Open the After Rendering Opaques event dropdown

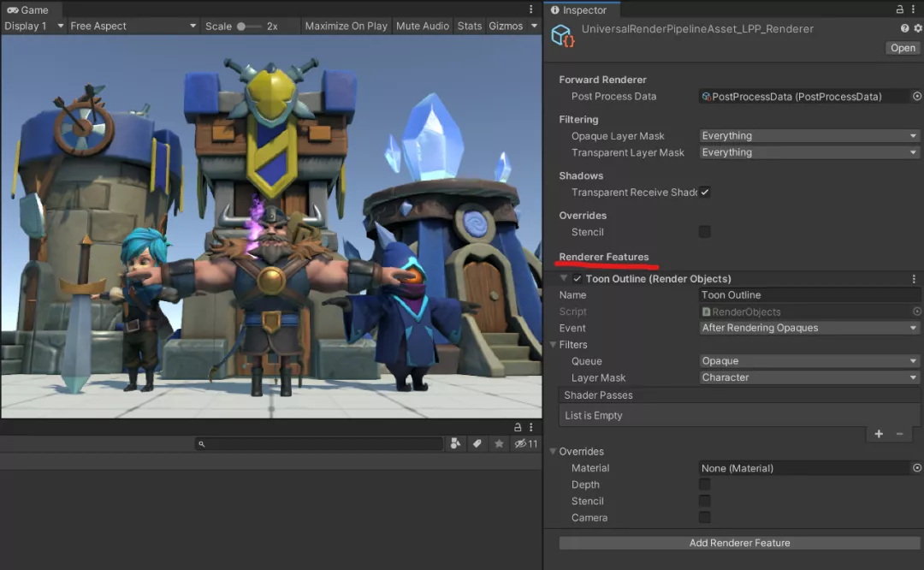(x=808, y=328)
